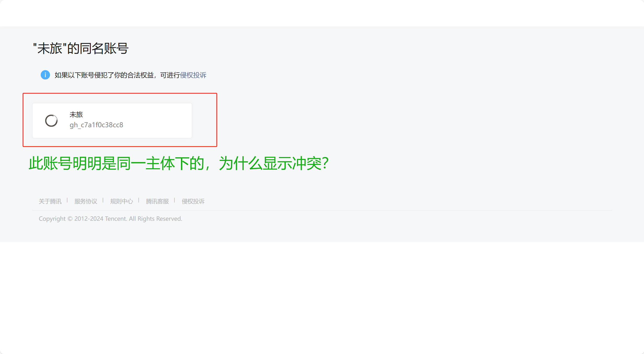Click the blank white header bar
The width and height of the screenshot is (644, 354).
[x=322, y=13]
